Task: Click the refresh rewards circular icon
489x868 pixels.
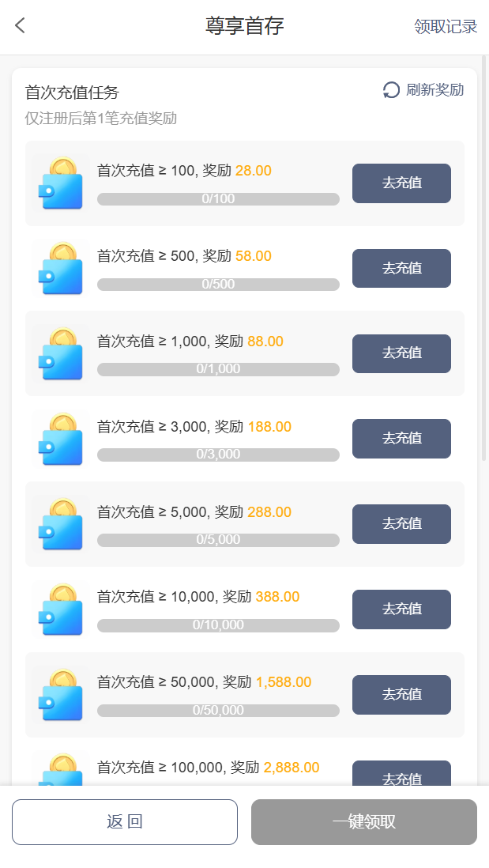Action: tap(391, 90)
